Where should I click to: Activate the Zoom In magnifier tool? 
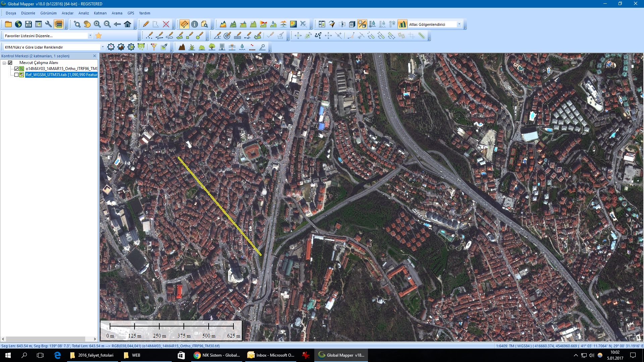pos(97,24)
